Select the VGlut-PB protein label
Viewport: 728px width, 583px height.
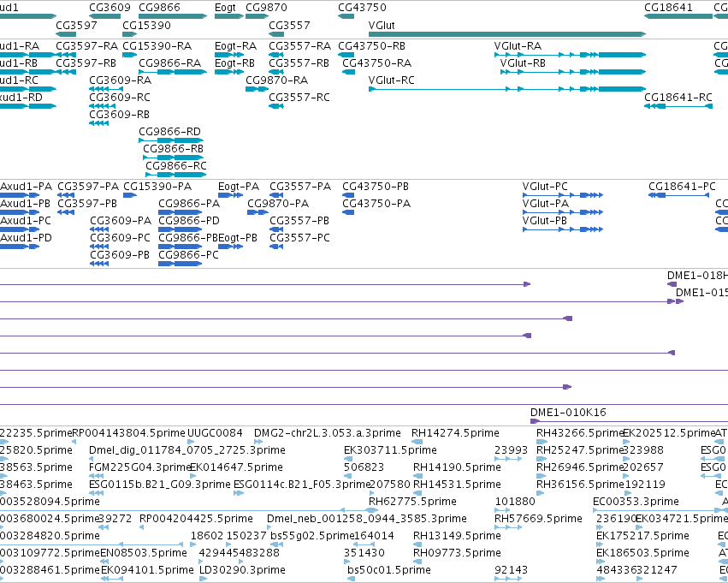545,221
